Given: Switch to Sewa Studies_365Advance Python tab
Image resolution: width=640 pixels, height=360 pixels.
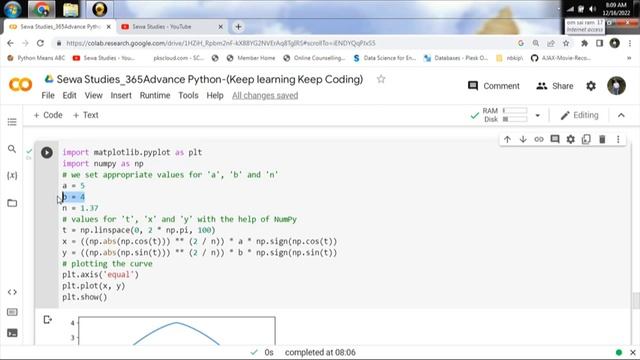Looking at the screenshot, I should tap(59, 27).
